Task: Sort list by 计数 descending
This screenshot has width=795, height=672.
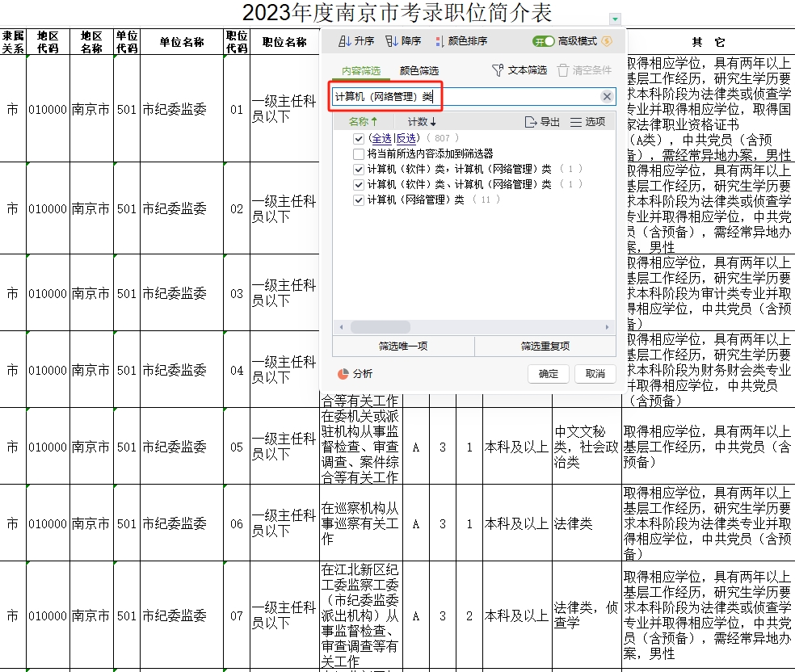Action: click(x=422, y=122)
